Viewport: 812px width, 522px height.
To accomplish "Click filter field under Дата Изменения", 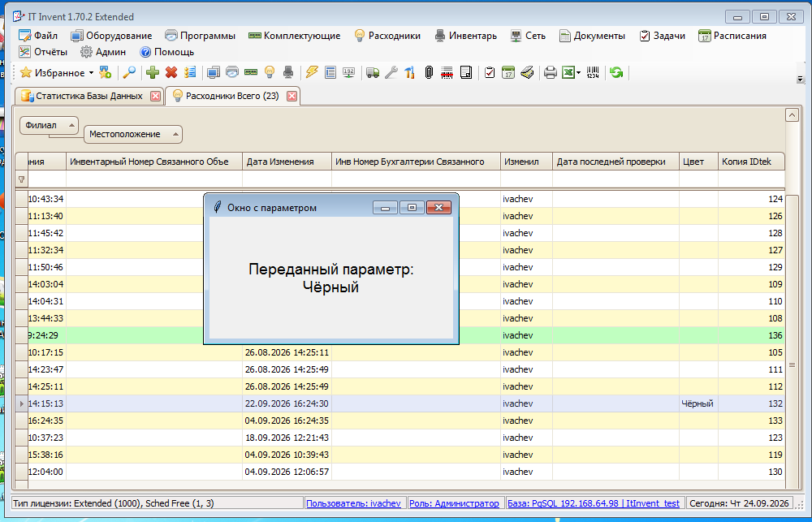I will pos(287,179).
